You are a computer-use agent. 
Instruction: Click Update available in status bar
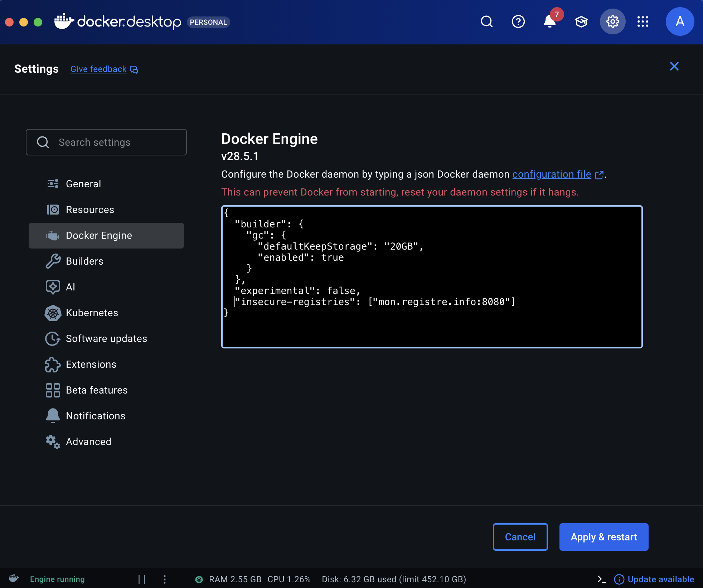point(660,579)
